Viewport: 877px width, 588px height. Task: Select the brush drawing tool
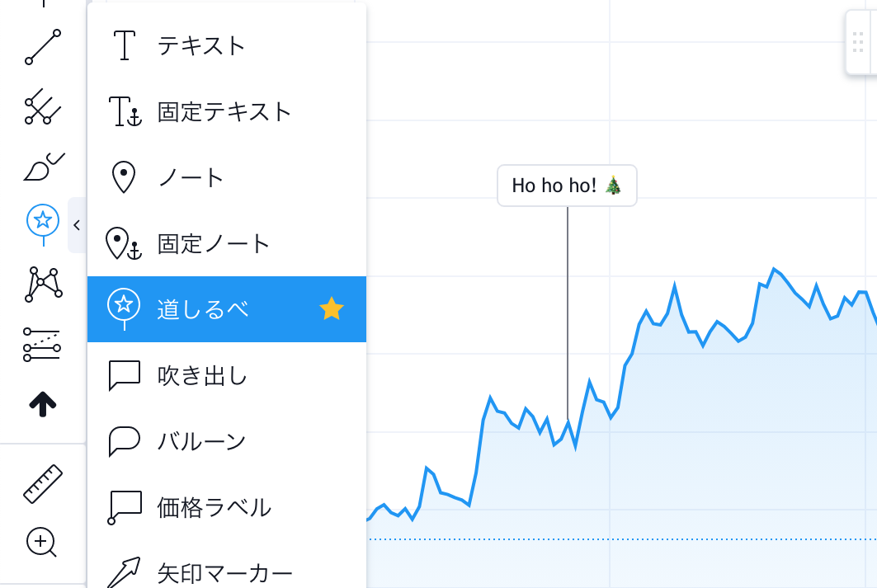pos(43,166)
